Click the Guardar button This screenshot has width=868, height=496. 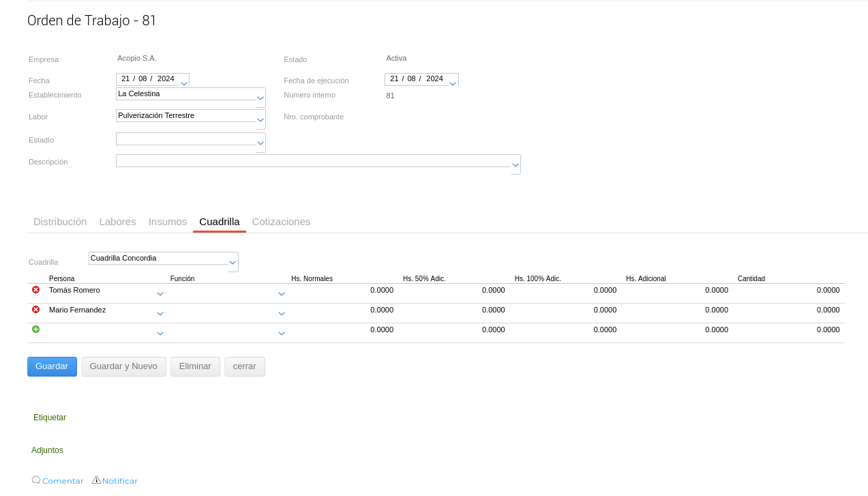tap(52, 366)
